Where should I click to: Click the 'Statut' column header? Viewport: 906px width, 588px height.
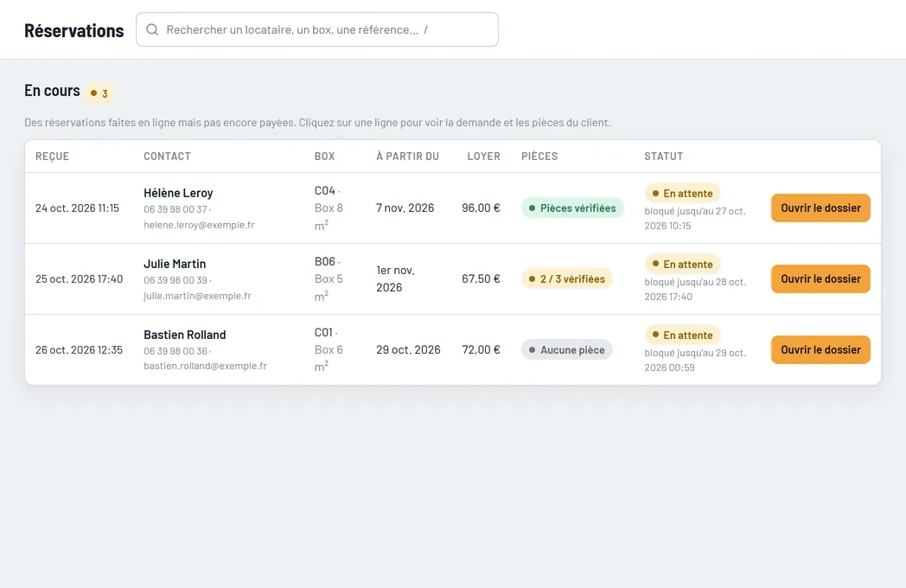coord(663,157)
